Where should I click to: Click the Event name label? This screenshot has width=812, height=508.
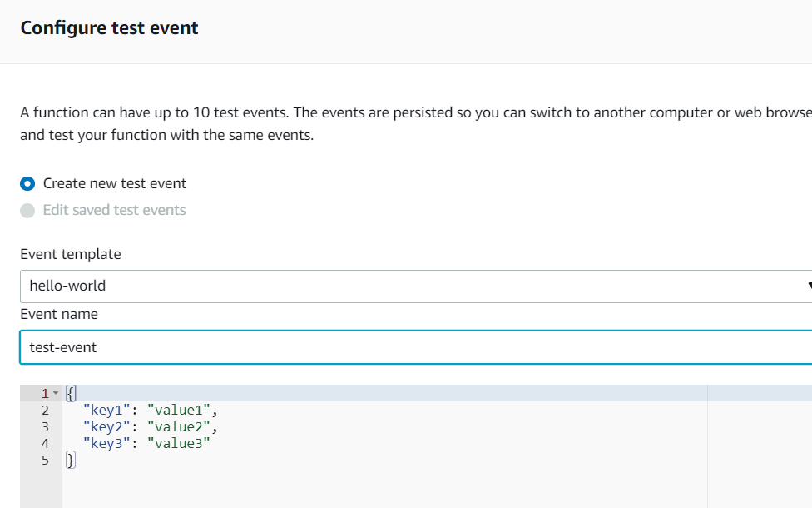[x=59, y=314]
